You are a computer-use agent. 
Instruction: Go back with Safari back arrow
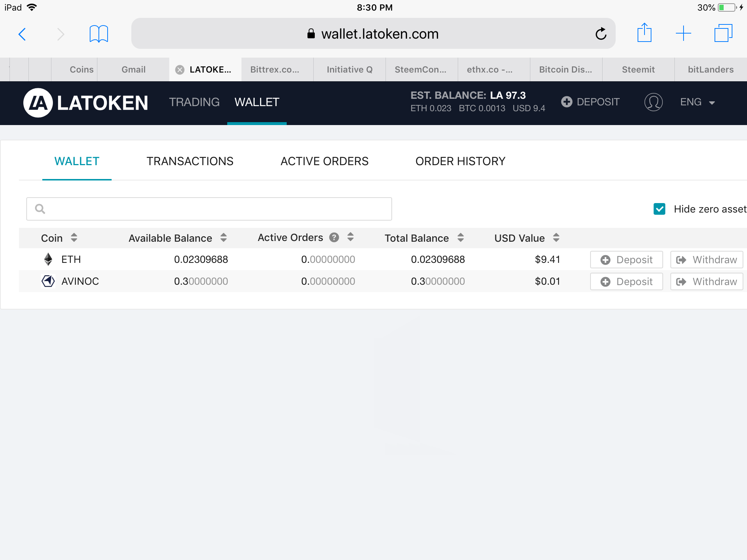22,34
